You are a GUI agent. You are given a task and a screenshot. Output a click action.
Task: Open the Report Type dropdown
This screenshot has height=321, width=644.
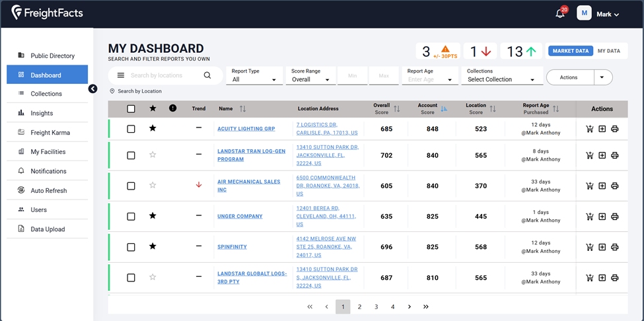[254, 76]
